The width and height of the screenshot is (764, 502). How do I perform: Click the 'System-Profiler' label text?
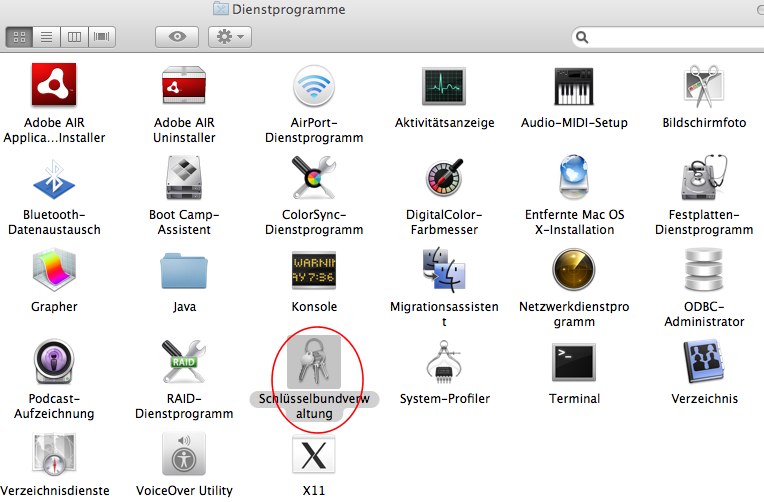pyautogui.click(x=444, y=399)
